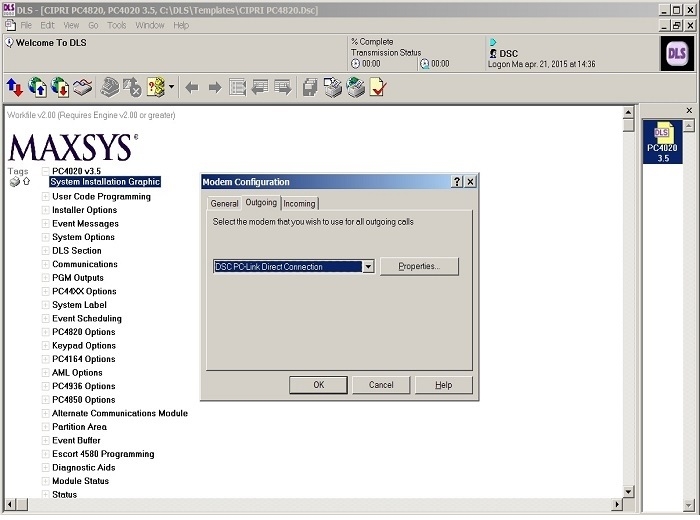Click the DLS logo in top-right corner
This screenshot has height=520, width=700.
tap(677, 54)
